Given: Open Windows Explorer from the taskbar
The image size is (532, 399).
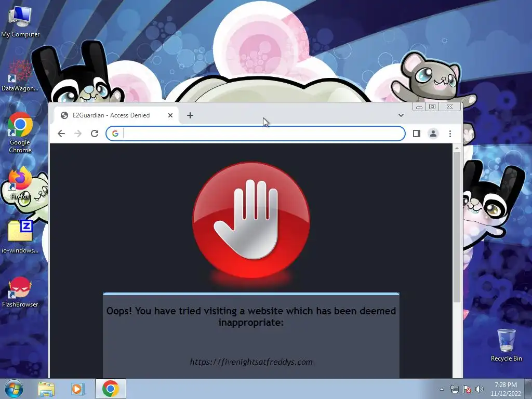Looking at the screenshot, I should 46,389.
